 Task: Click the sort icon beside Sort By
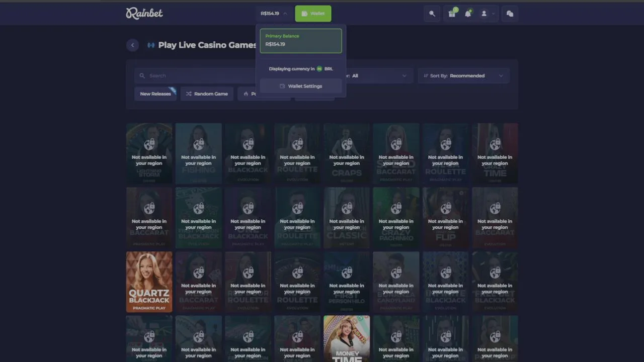click(426, 76)
